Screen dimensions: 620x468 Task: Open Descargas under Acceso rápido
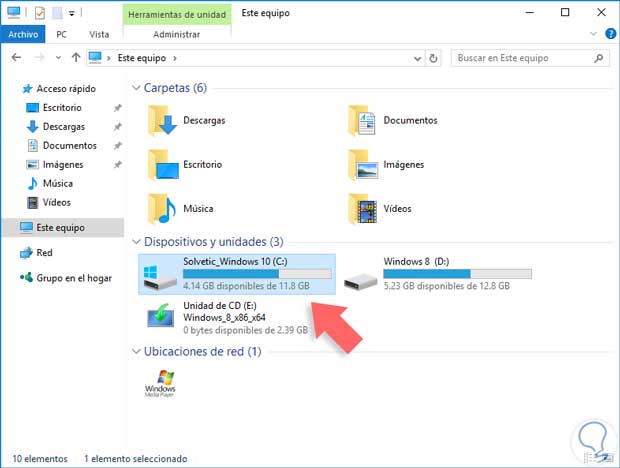(x=63, y=126)
